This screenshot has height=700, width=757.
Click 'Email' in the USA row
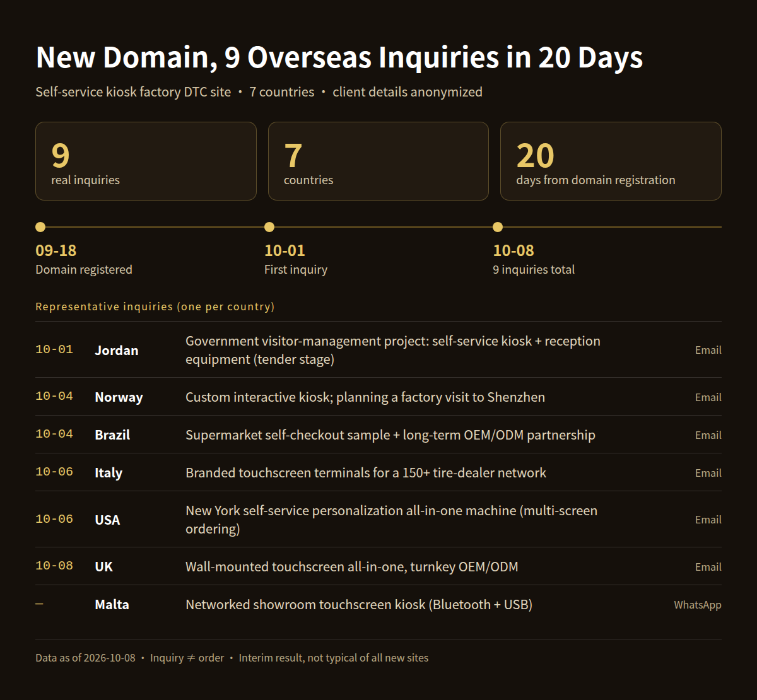click(708, 520)
